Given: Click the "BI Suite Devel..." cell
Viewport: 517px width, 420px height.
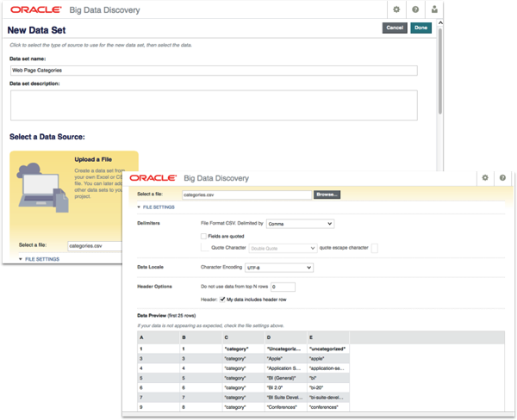Looking at the screenshot, I should click(x=285, y=398).
